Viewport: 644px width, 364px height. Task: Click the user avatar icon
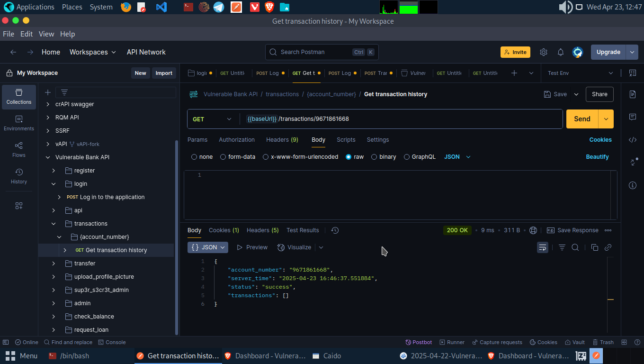[x=578, y=52]
